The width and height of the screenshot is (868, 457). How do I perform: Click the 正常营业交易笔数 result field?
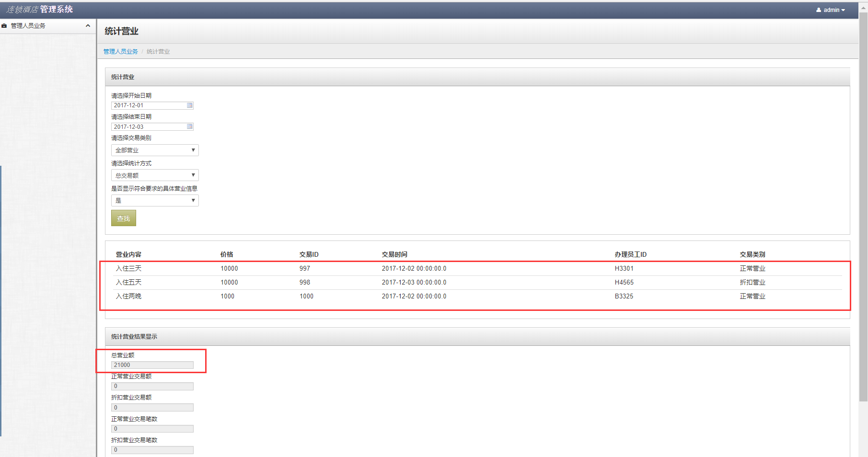152,429
